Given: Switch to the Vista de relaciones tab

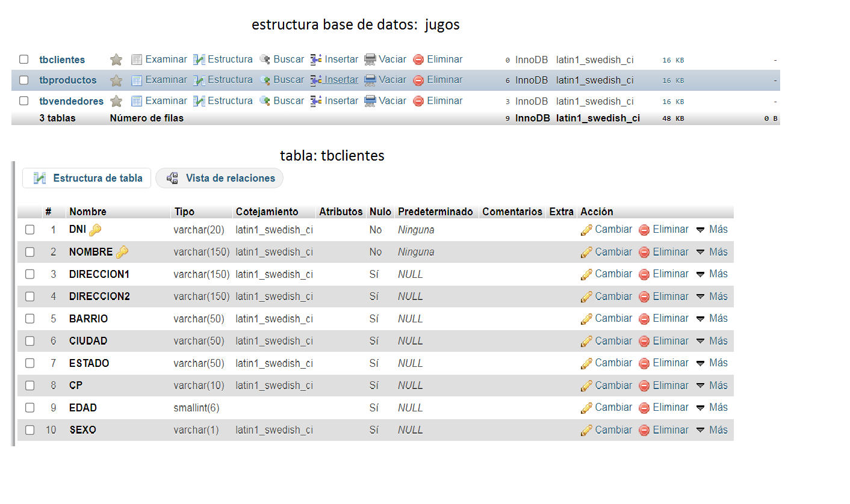Looking at the screenshot, I should point(219,178).
